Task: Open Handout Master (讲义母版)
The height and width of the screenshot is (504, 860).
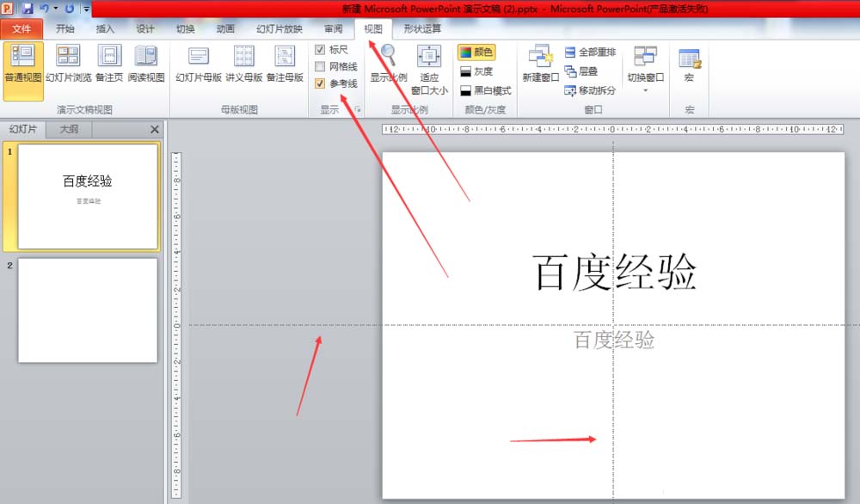Action: (x=244, y=65)
